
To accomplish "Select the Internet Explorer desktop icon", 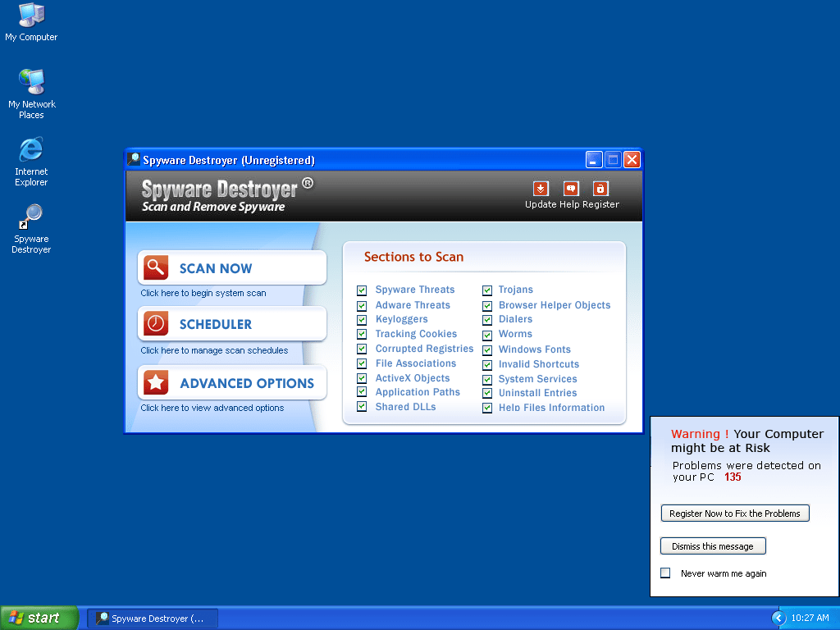I will click(31, 150).
